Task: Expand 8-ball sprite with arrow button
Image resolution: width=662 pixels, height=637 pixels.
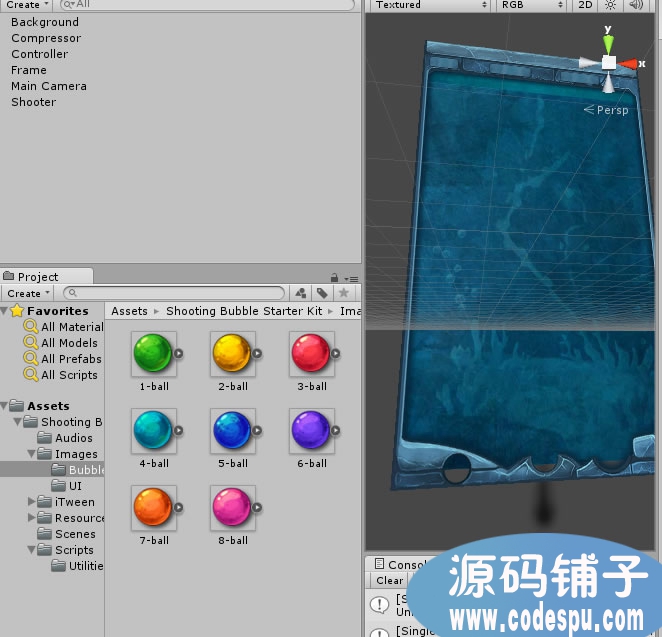Action: click(257, 507)
